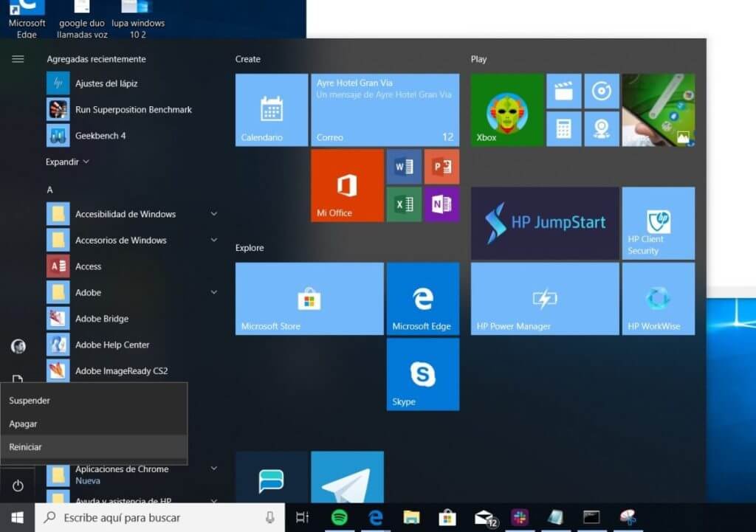
Task: Launch the HP JumpStart tile
Action: tap(545, 224)
